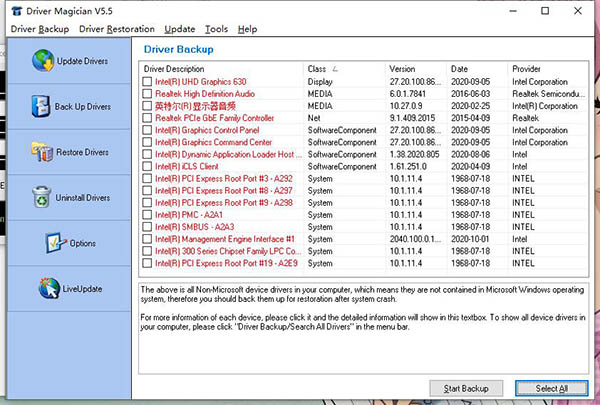Screen dimensions: 600x405
Task: Sort by the Version column header
Action: coord(416,69)
